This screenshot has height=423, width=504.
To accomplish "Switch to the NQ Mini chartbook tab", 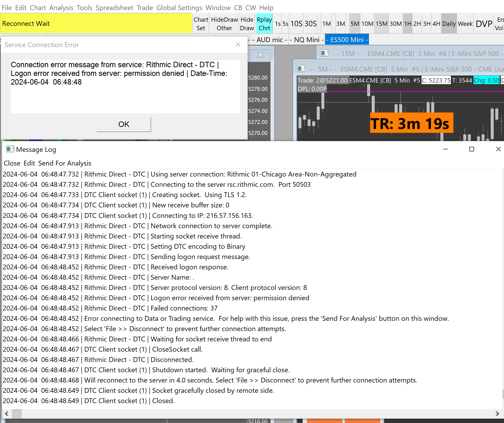I will (x=306, y=40).
